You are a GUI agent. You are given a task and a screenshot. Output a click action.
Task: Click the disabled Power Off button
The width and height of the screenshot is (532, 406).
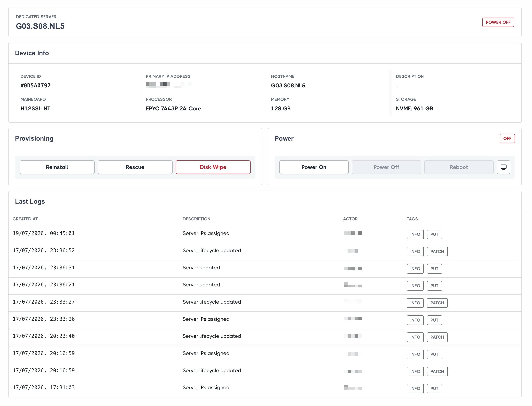point(386,167)
